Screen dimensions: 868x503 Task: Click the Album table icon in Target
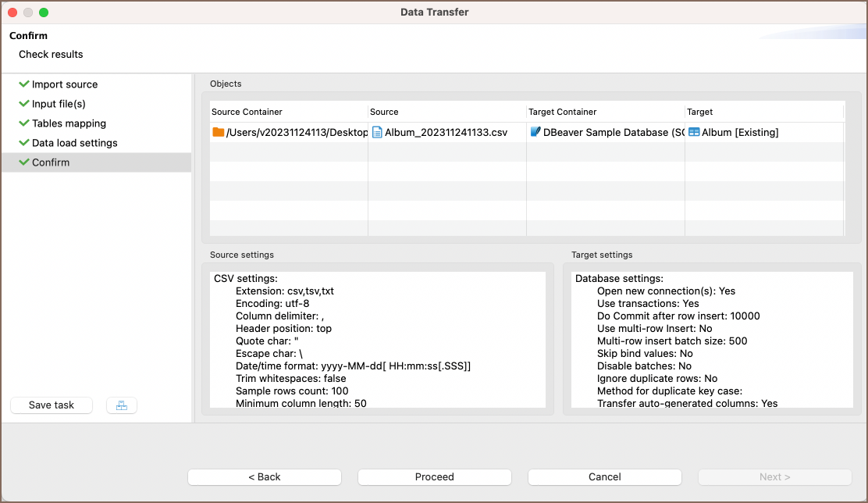pos(693,132)
